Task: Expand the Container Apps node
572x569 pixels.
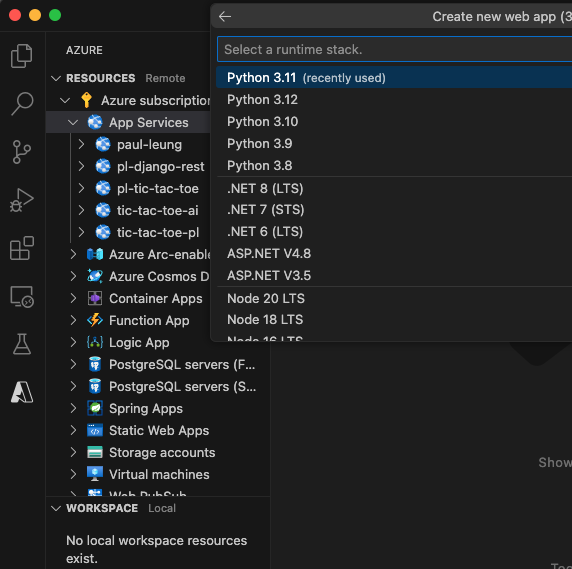Action: 73,298
